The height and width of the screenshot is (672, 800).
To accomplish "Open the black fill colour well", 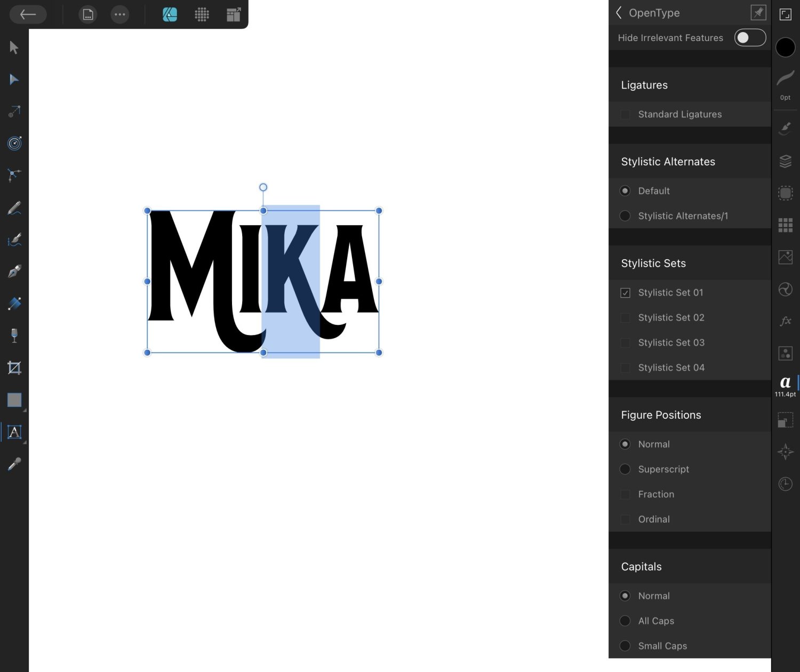I will click(785, 47).
